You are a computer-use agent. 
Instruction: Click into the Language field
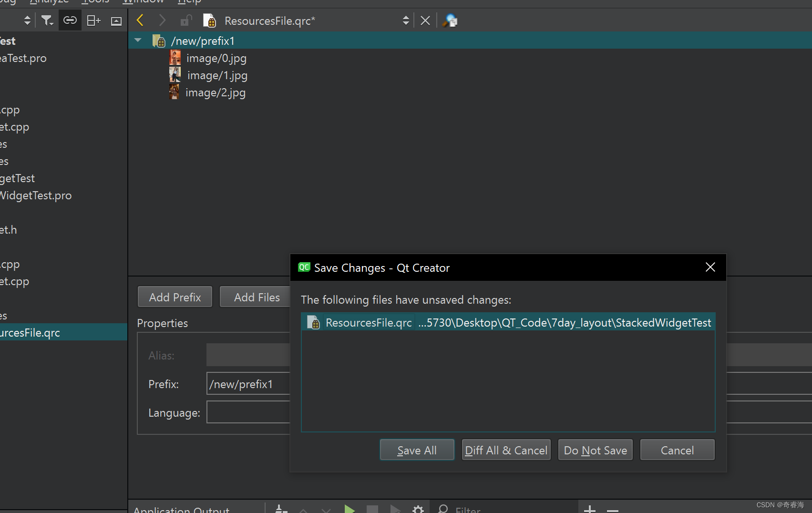click(248, 412)
